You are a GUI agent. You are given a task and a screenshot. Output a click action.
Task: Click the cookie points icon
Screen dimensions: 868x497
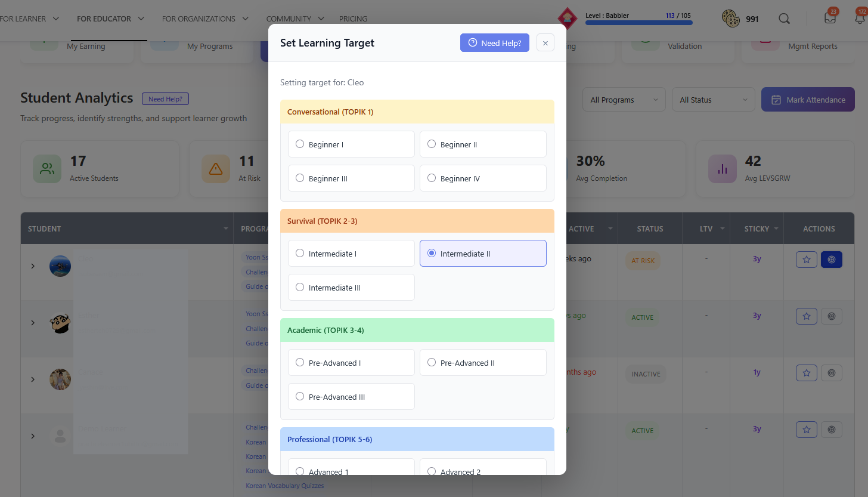730,18
